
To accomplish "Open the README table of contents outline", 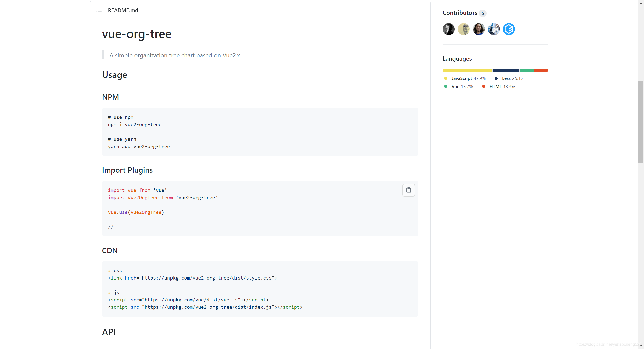I will tap(99, 10).
